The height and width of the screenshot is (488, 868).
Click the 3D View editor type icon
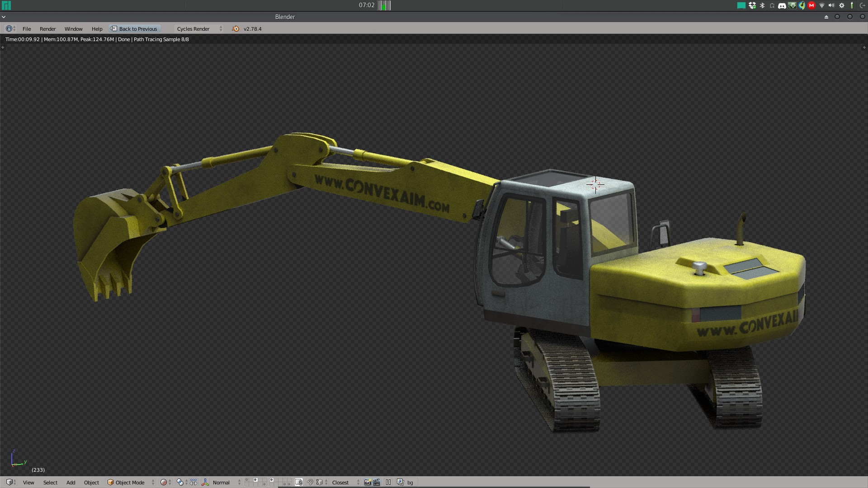click(9, 482)
